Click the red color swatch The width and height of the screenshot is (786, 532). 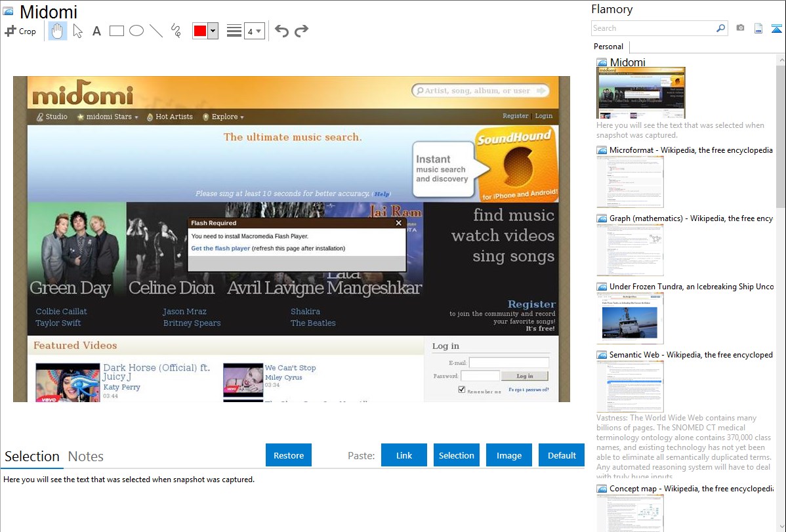point(200,31)
